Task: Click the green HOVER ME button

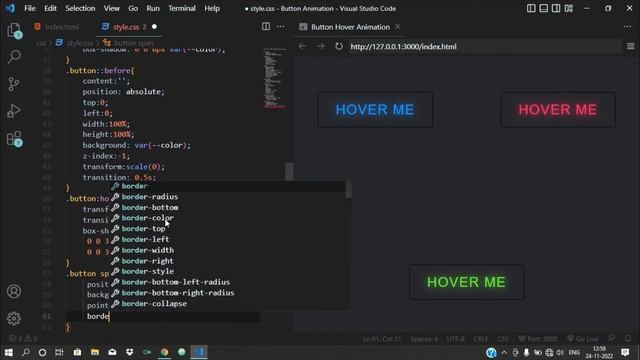Action: click(467, 282)
